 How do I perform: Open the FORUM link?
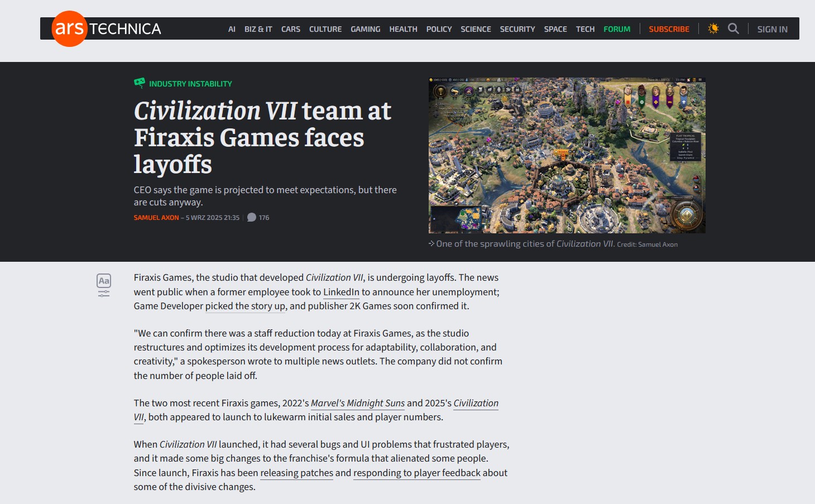[x=617, y=29]
